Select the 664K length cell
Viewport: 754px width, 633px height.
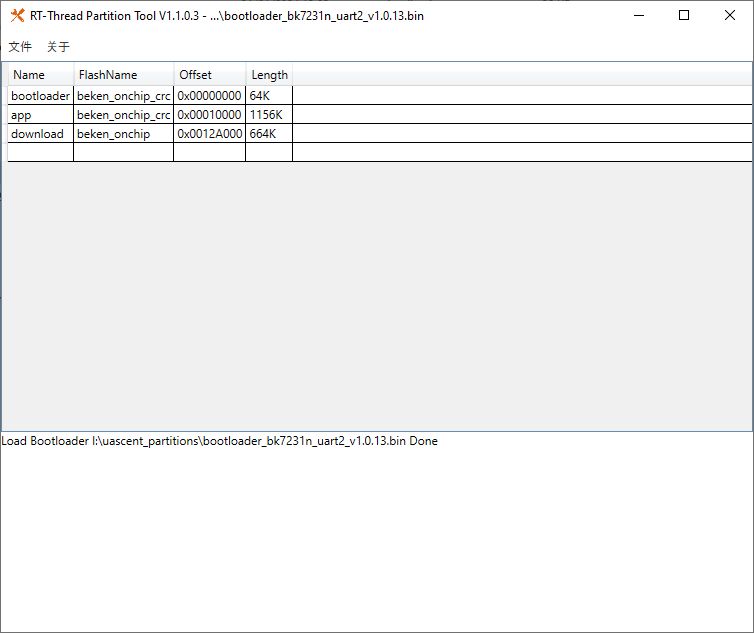[269, 133]
